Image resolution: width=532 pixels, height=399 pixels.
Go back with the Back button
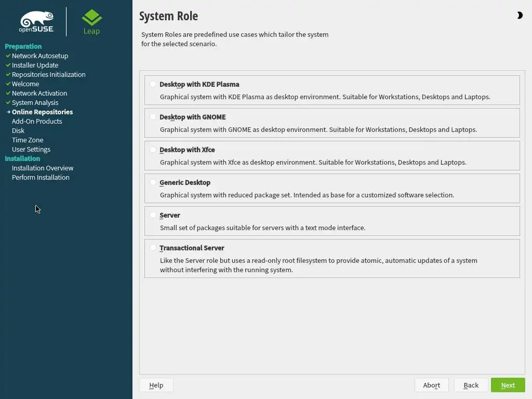pos(471,385)
